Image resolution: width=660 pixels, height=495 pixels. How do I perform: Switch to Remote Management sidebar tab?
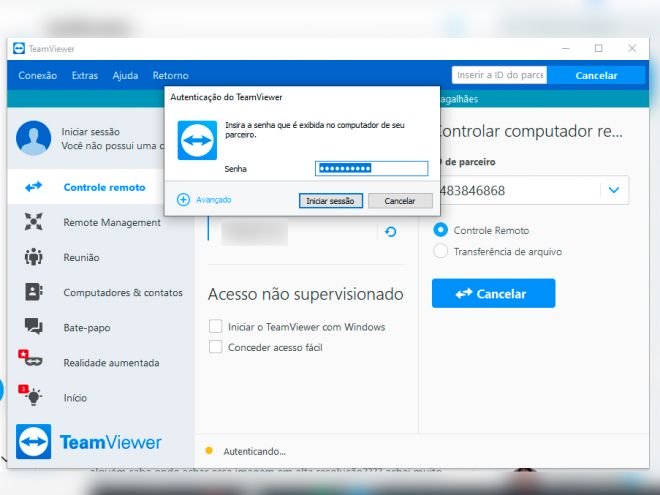click(x=101, y=222)
